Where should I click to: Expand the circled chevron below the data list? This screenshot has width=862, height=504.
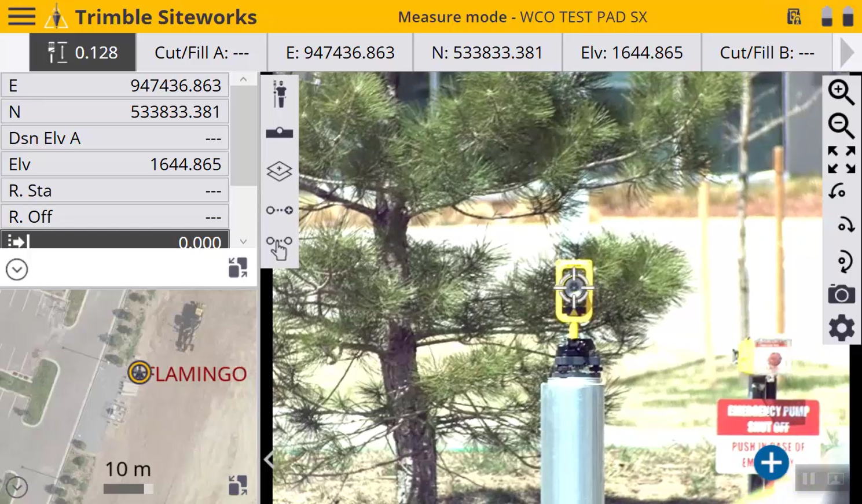click(x=17, y=270)
